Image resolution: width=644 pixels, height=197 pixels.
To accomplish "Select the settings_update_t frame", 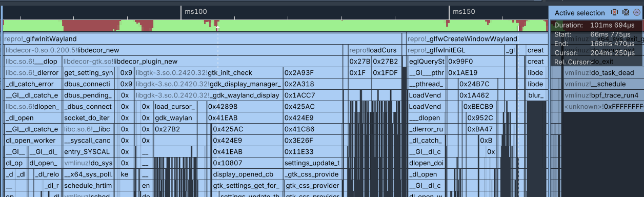I will pyautogui.click(x=313, y=163).
